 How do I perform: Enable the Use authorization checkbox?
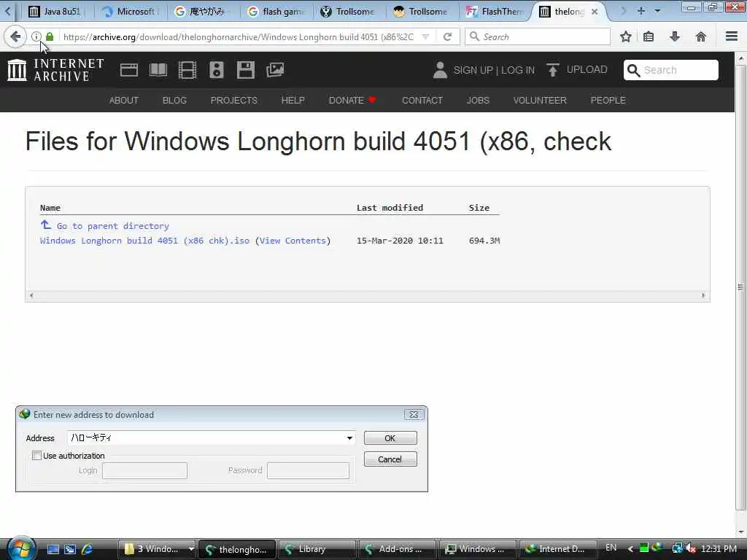click(x=36, y=455)
